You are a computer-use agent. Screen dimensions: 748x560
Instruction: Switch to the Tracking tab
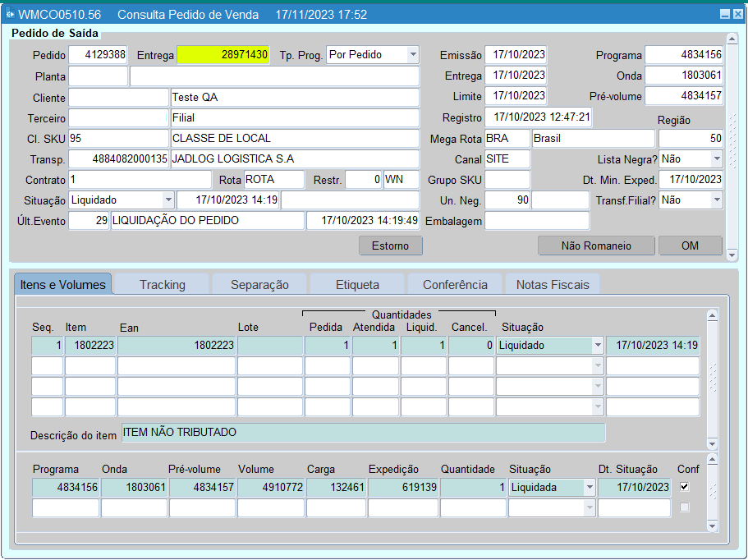click(162, 284)
